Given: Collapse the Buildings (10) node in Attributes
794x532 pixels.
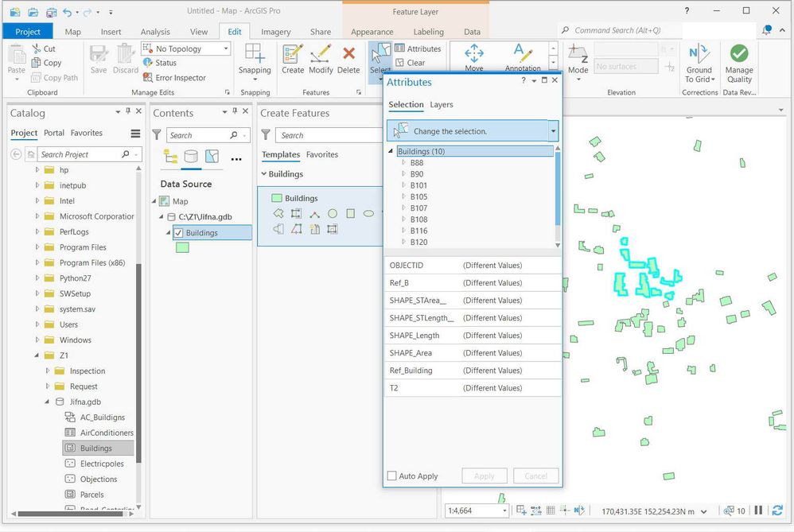Looking at the screenshot, I should tap(391, 151).
